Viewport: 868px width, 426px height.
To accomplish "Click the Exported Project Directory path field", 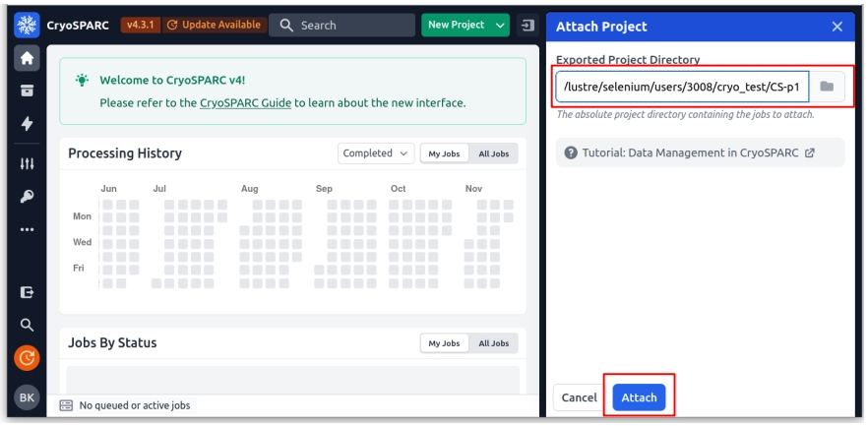I will coord(682,87).
